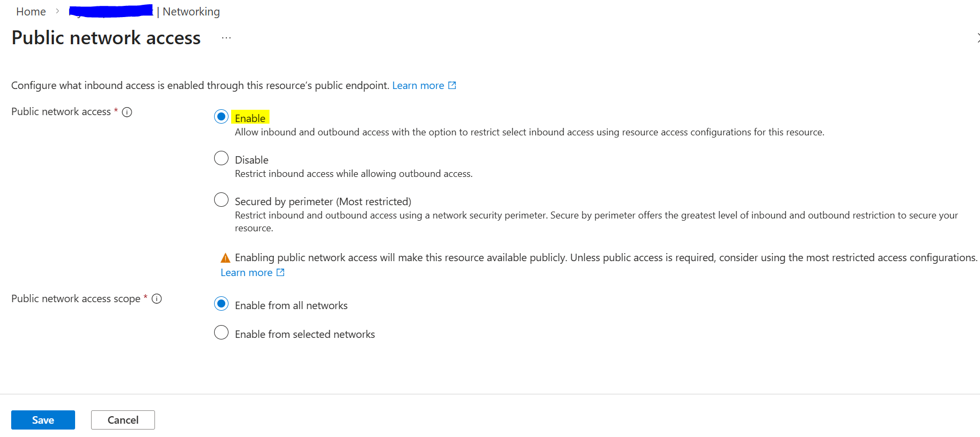This screenshot has height=437, width=980.
Task: Click the external link icon after warning Learn more
Action: (281, 272)
